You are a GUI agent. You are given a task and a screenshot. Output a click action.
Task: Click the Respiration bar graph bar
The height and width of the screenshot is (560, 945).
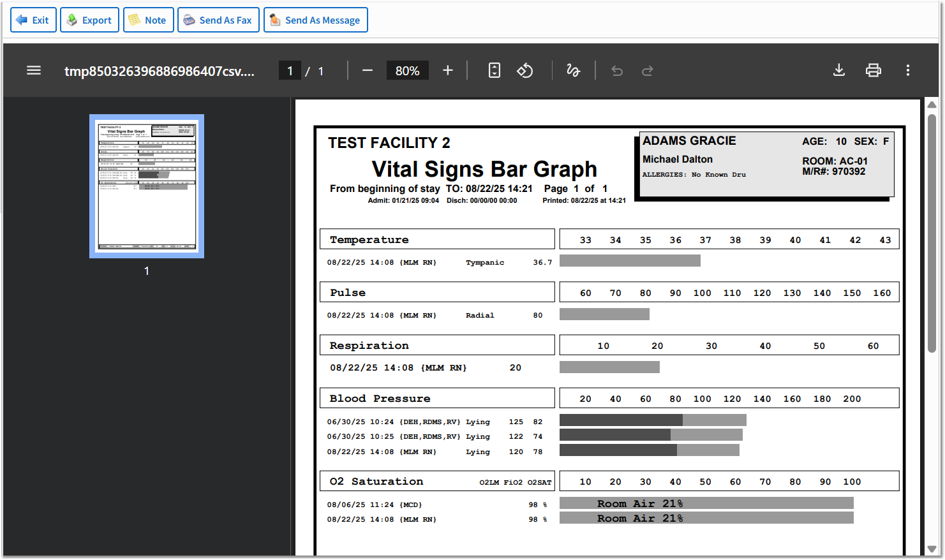[609, 367]
